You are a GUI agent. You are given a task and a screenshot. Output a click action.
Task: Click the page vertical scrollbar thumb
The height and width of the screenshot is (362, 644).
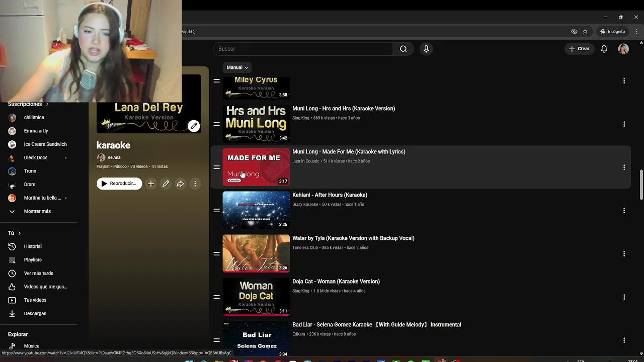(641, 185)
